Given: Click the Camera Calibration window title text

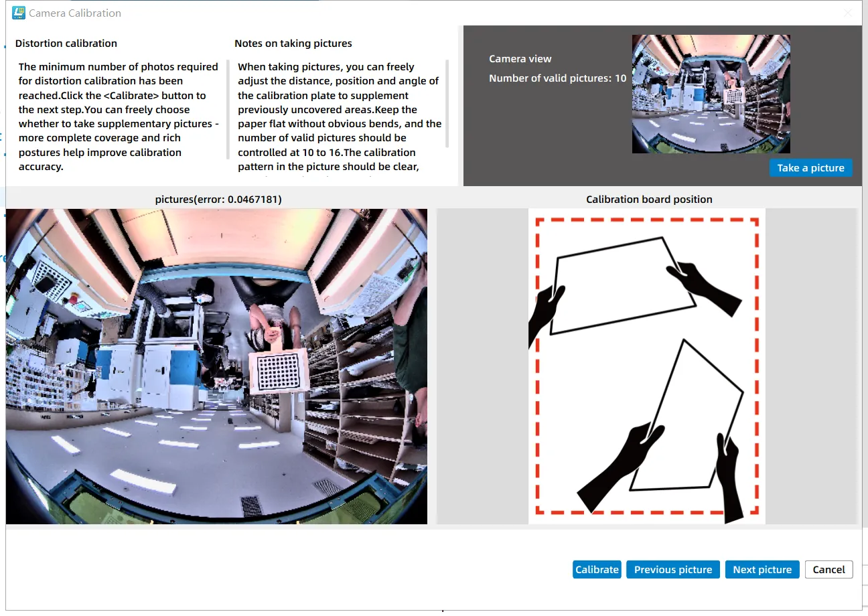Looking at the screenshot, I should 75,13.
